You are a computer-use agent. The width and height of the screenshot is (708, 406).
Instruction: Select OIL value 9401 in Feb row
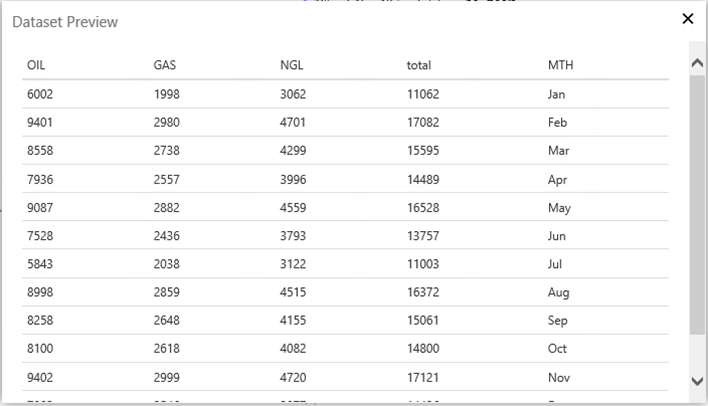pos(40,123)
